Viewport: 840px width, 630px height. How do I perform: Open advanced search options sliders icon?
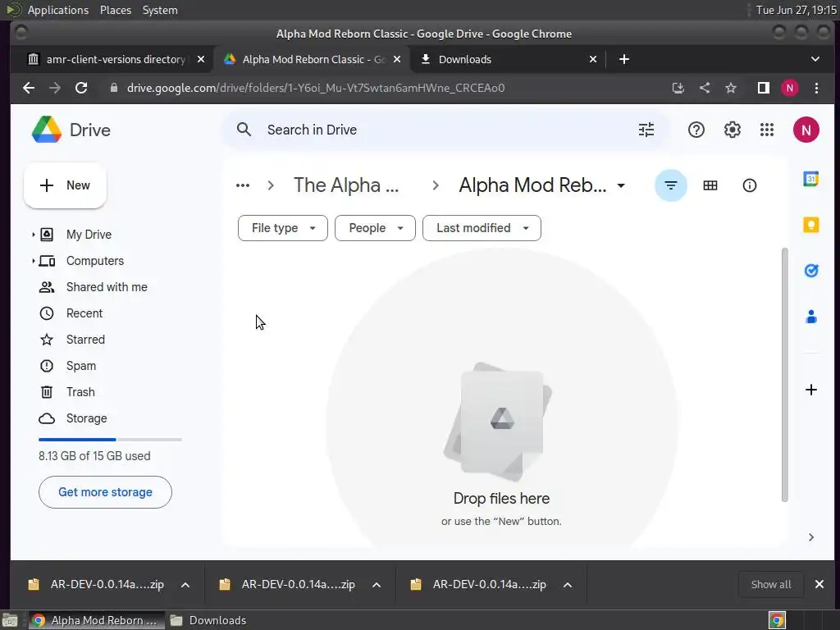point(646,130)
